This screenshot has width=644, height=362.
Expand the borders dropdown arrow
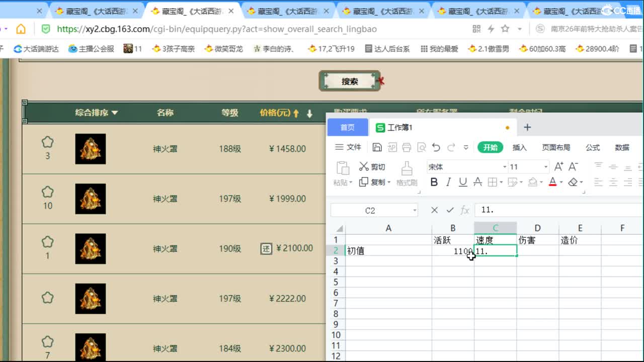(x=501, y=183)
